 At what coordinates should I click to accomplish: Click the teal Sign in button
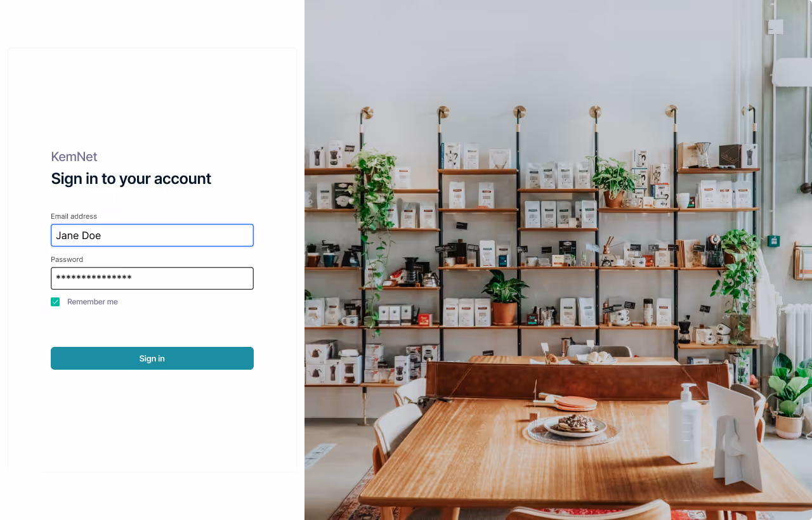[152, 358]
